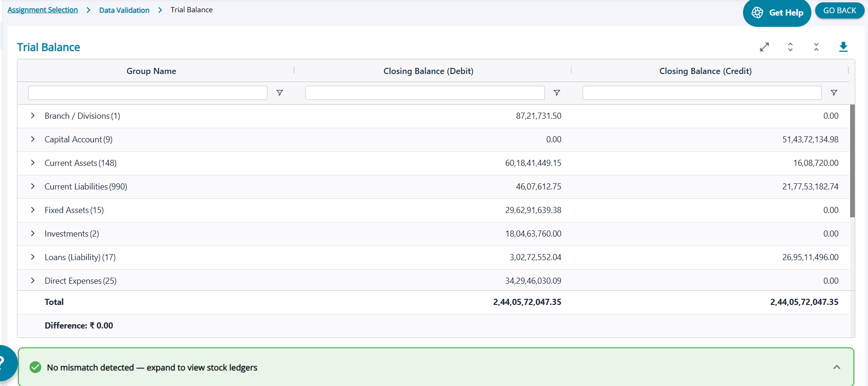Click the Total credit 2,44,05,72,047.35
This screenshot has height=386, width=868.
click(804, 302)
